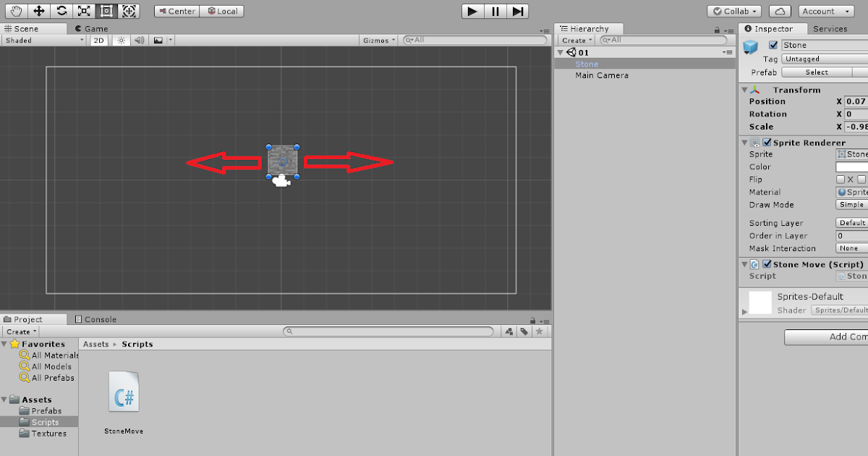Toggle 2D view mode
The image size is (868, 456).
(98, 41)
